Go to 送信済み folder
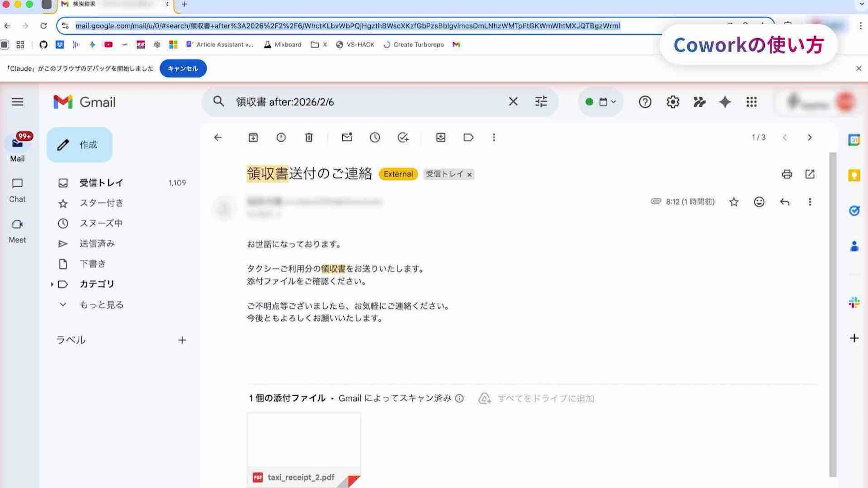The image size is (868, 488). pyautogui.click(x=97, y=244)
